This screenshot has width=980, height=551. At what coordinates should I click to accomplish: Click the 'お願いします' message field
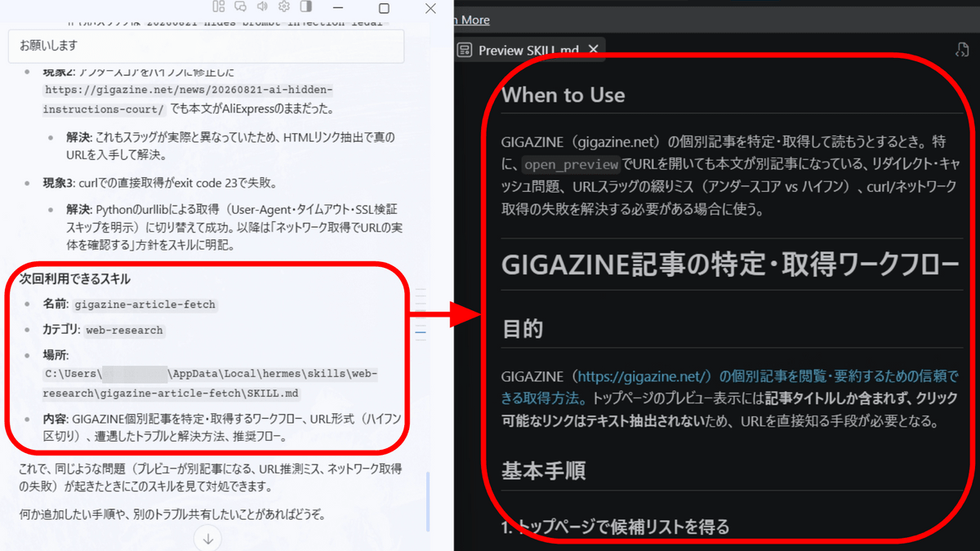pos(206,46)
